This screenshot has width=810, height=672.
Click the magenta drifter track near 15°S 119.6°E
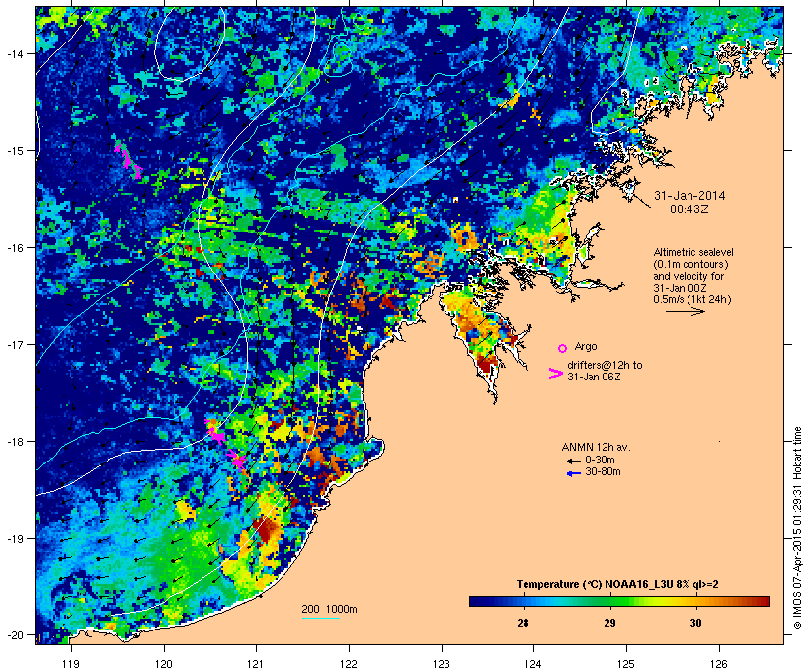click(127, 160)
